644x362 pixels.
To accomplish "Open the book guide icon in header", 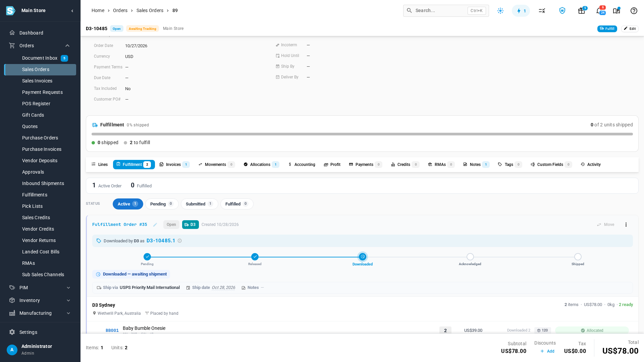I will 616,11.
